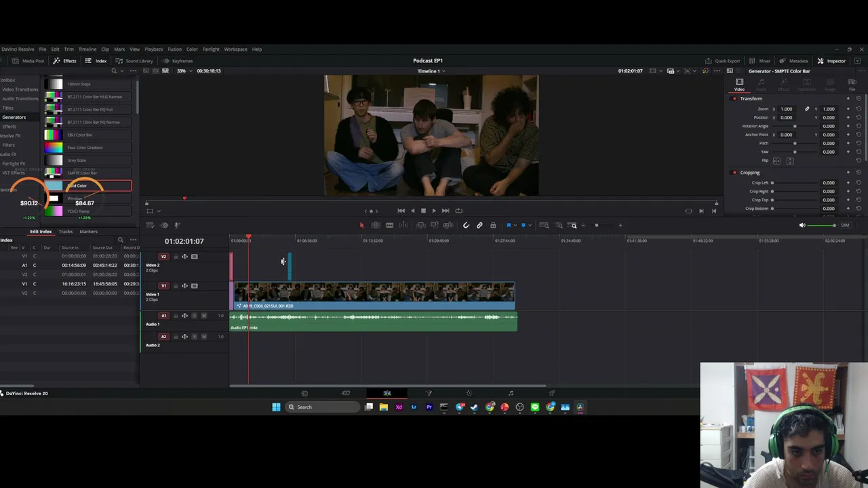Toggle the Inspector panel
868x488 pixels.
point(831,61)
